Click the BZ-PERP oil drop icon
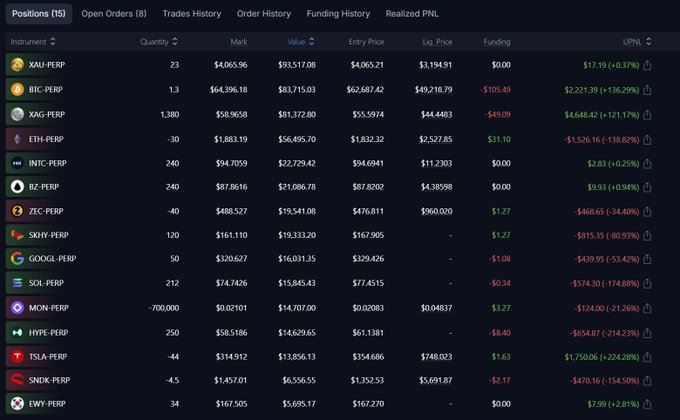680x420 pixels. point(17,187)
